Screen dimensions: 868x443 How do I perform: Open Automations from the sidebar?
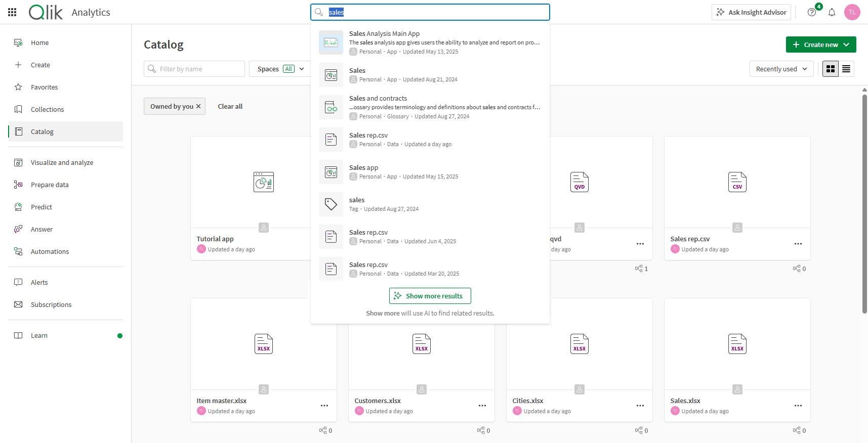click(x=50, y=251)
